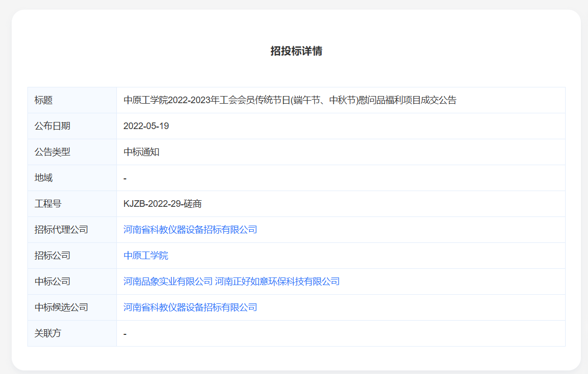Click the project number KJZB-2022-29-磋商
The width and height of the screenshot is (588, 374).
click(162, 204)
